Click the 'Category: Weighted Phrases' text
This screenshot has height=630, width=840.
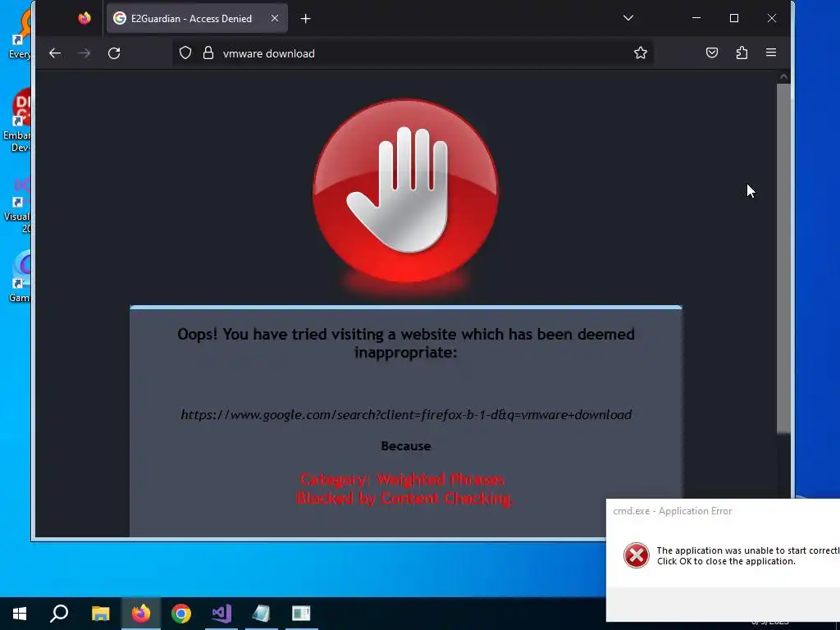402,479
